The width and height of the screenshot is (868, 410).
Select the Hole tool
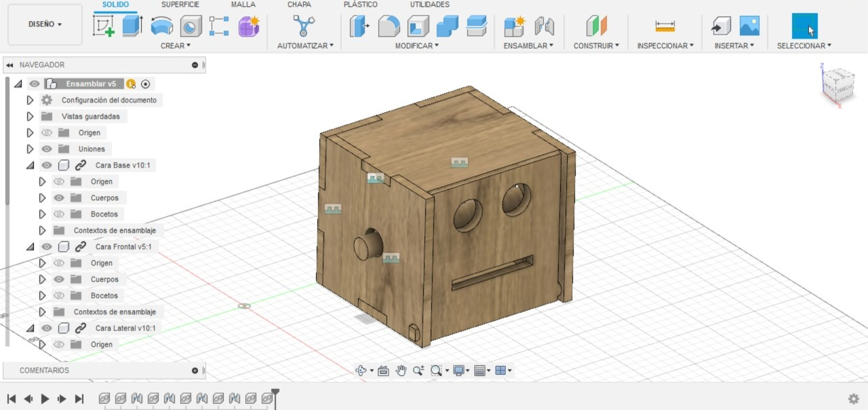click(191, 26)
